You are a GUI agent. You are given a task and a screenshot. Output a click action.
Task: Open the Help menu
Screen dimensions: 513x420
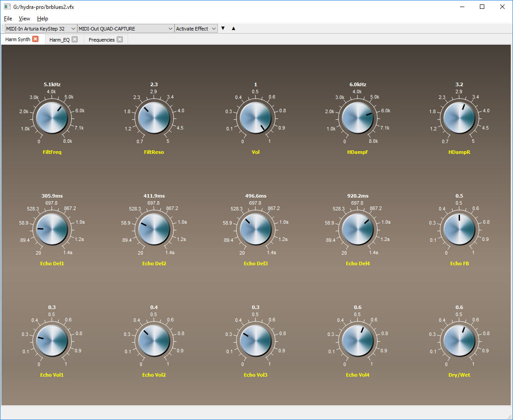point(42,18)
